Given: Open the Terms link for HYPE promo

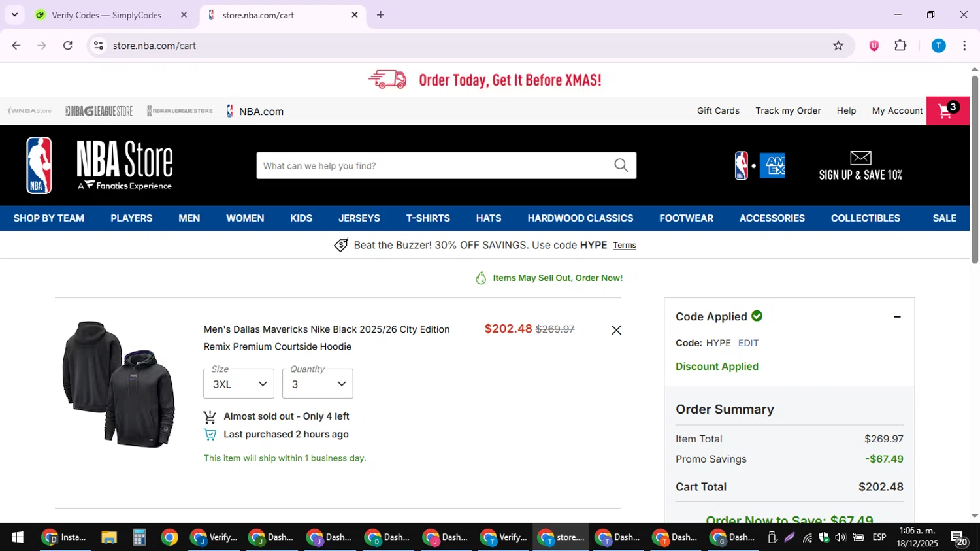Looking at the screenshot, I should click(x=625, y=246).
